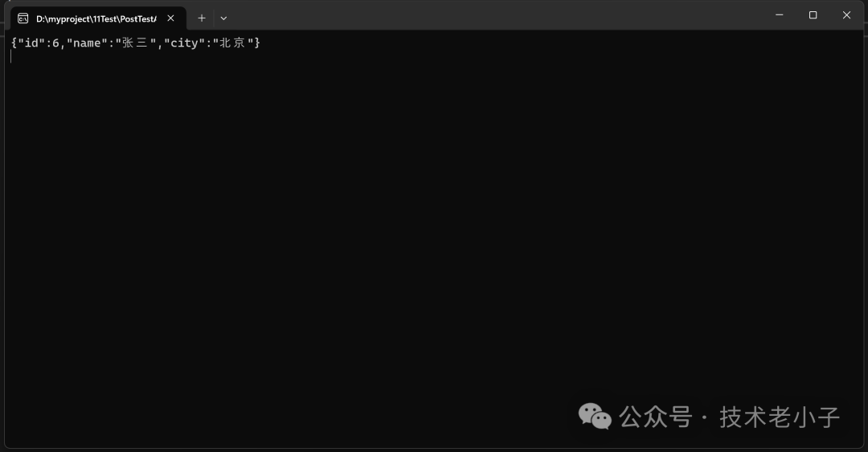Click the empty title bar area beside the dropdown
Image resolution: width=868 pixels, height=452 pixels.
493,15
